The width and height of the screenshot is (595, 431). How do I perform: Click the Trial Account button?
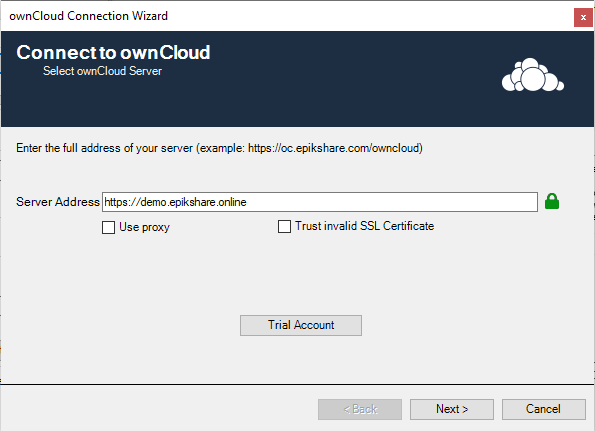click(x=301, y=325)
